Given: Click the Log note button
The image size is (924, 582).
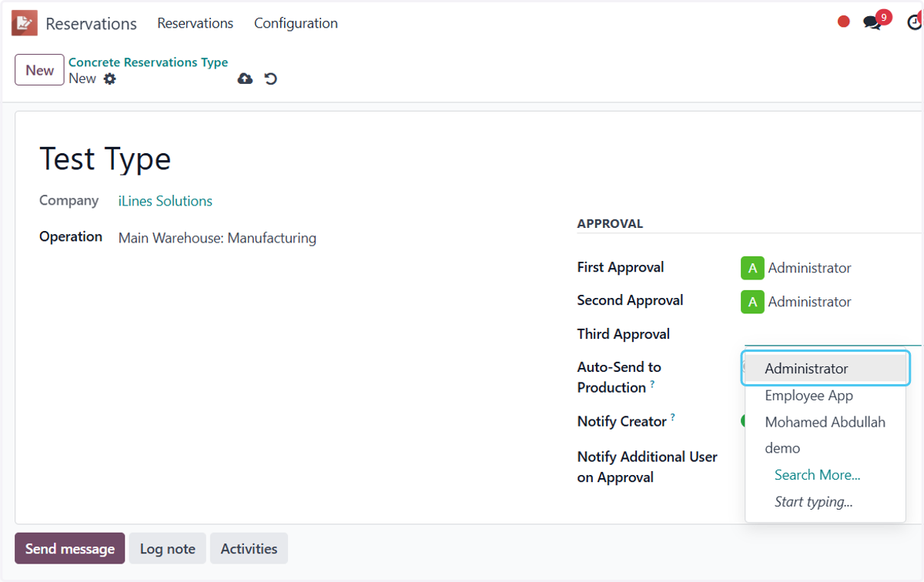Looking at the screenshot, I should coord(167,549).
